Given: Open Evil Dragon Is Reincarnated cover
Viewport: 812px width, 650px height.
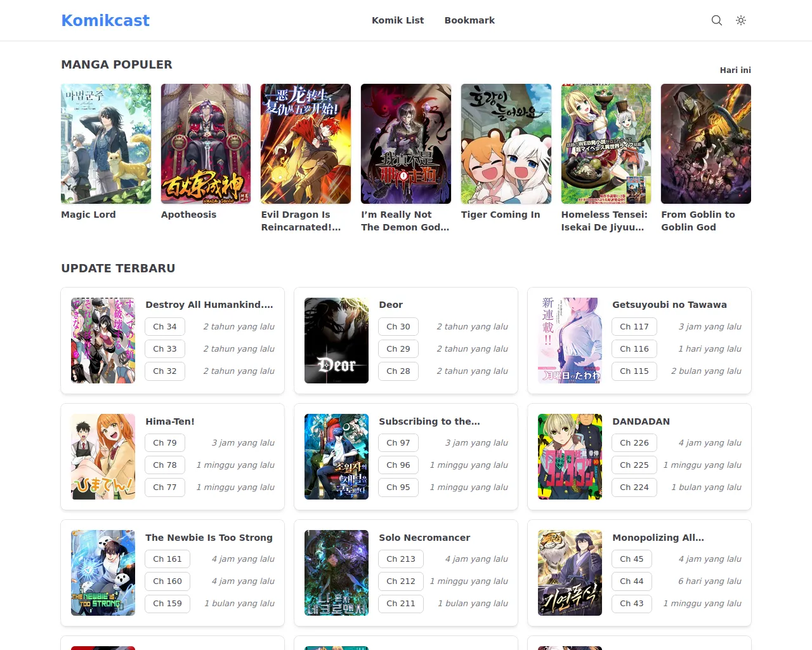Looking at the screenshot, I should [x=306, y=143].
